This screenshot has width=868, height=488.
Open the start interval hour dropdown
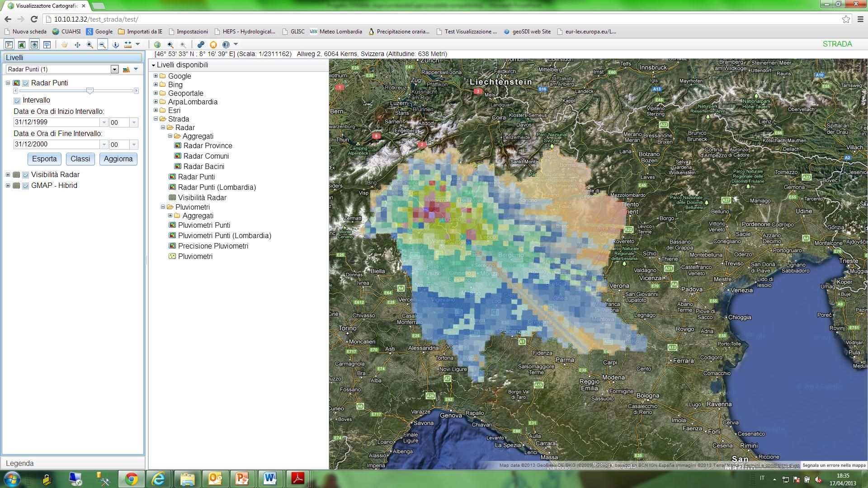pyautogui.click(x=133, y=122)
